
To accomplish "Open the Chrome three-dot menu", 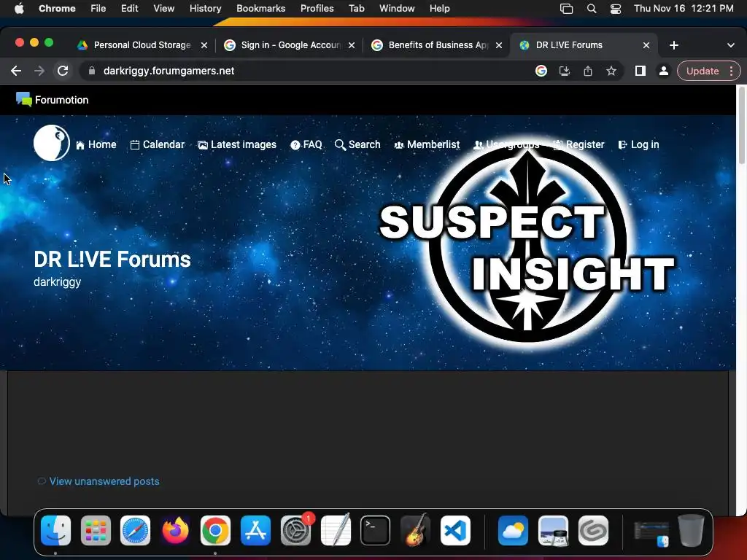I will pyautogui.click(x=731, y=71).
